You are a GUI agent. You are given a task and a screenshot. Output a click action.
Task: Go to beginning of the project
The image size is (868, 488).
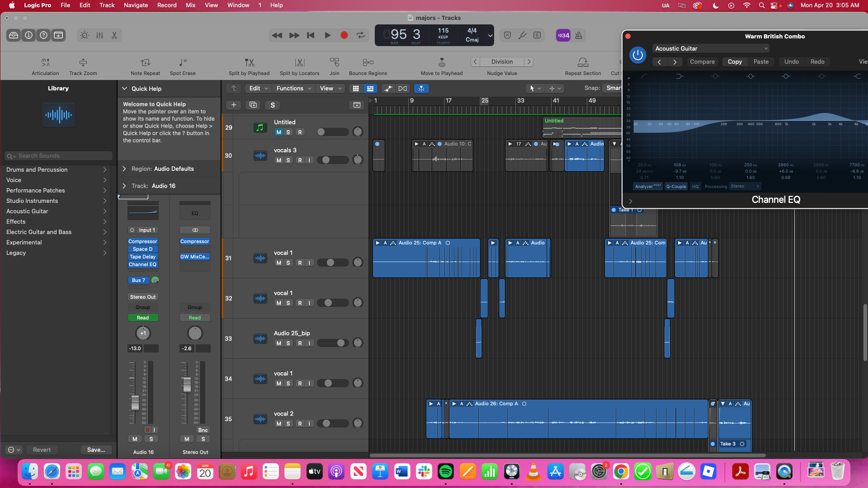[x=311, y=35]
